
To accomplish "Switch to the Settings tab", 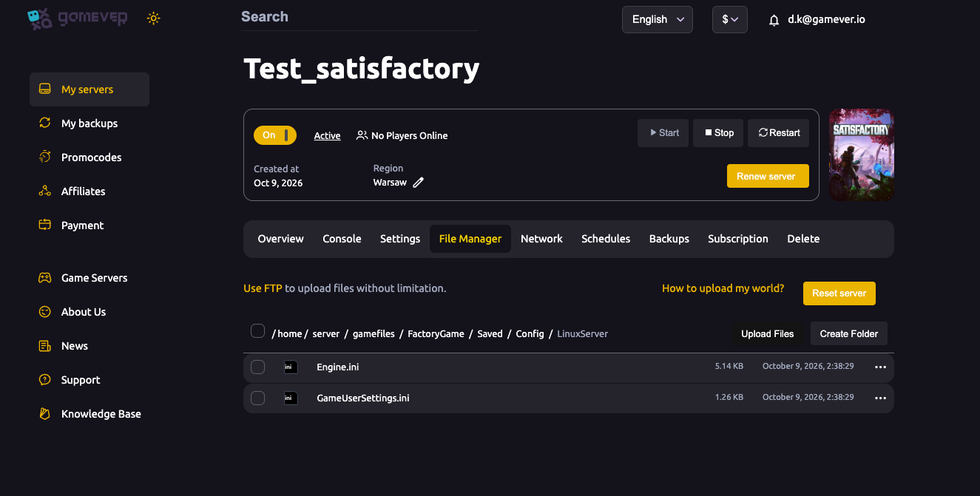I will pyautogui.click(x=400, y=239).
